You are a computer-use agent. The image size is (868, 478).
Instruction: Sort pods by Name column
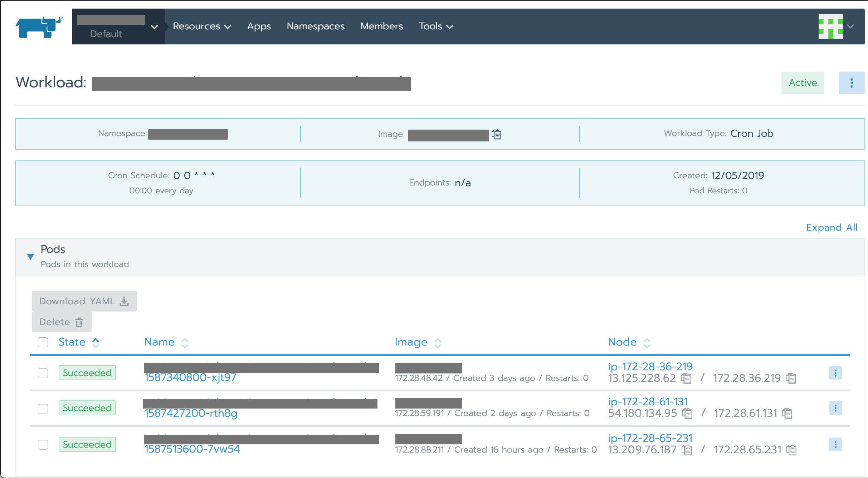point(166,342)
